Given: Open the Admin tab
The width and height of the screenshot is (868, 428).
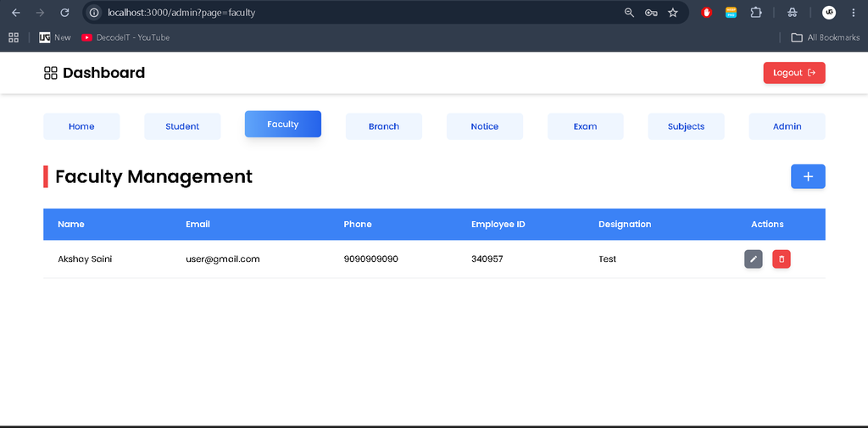Looking at the screenshot, I should pos(787,126).
